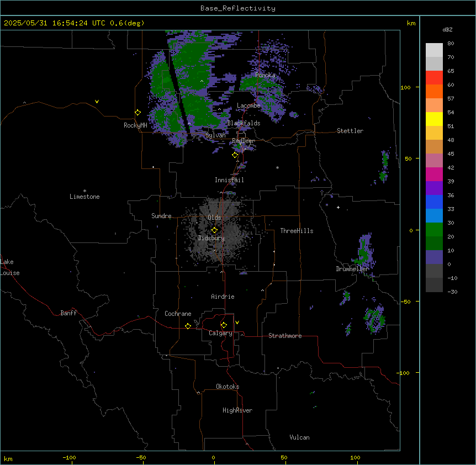Click the Cochrane town label
The image size is (476, 465).
click(x=178, y=314)
